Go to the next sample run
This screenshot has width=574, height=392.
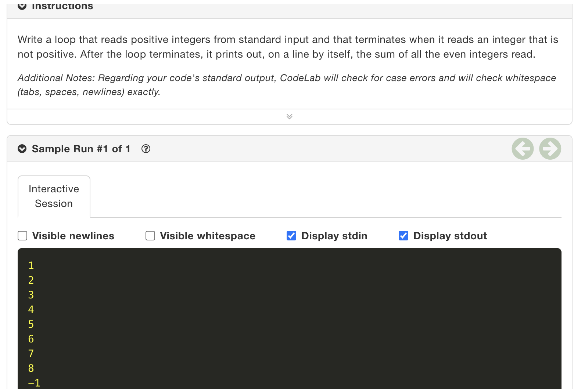pyautogui.click(x=550, y=149)
